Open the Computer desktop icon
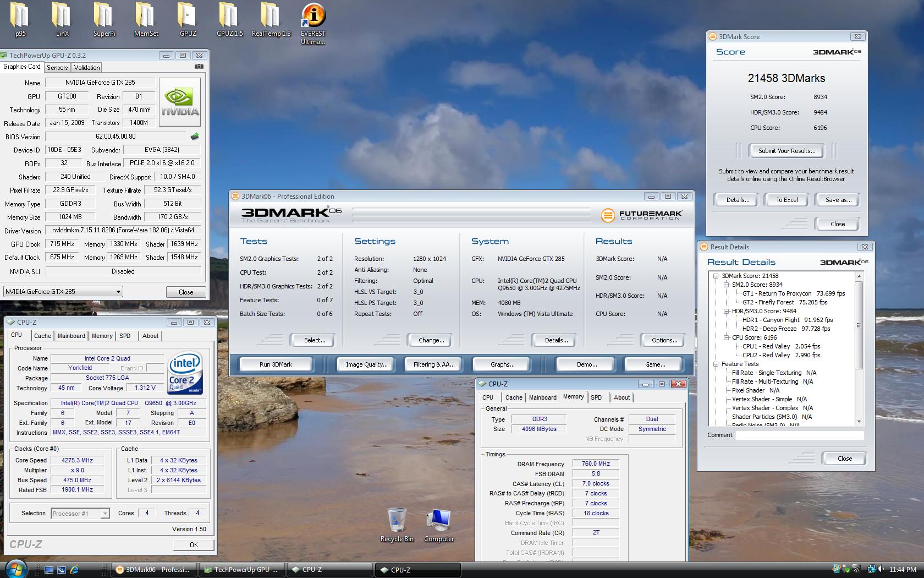Screen dimensions: 924x578 439,525
